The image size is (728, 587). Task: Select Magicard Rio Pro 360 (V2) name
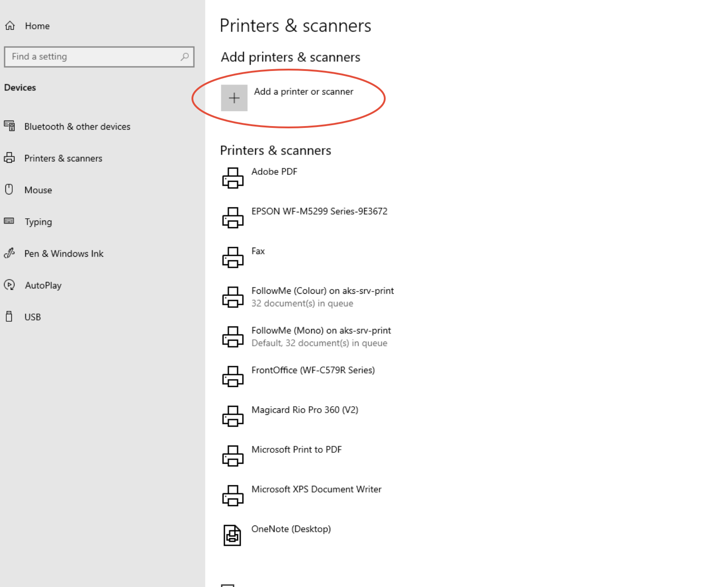(x=305, y=410)
